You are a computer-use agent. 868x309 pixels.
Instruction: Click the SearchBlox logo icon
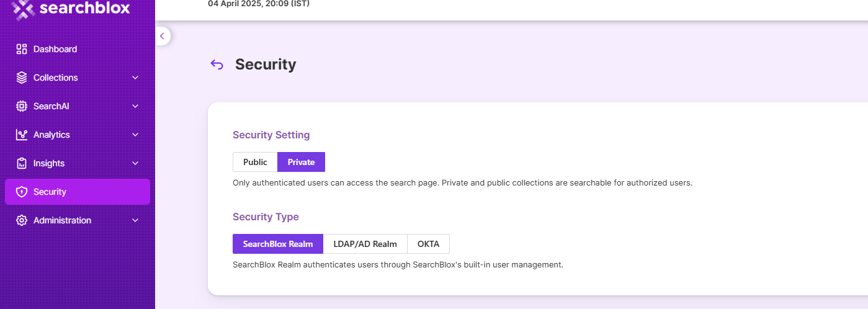coord(24,9)
